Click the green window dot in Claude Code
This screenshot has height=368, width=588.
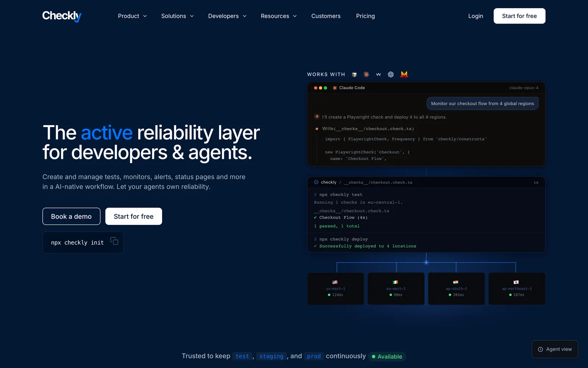(x=325, y=88)
